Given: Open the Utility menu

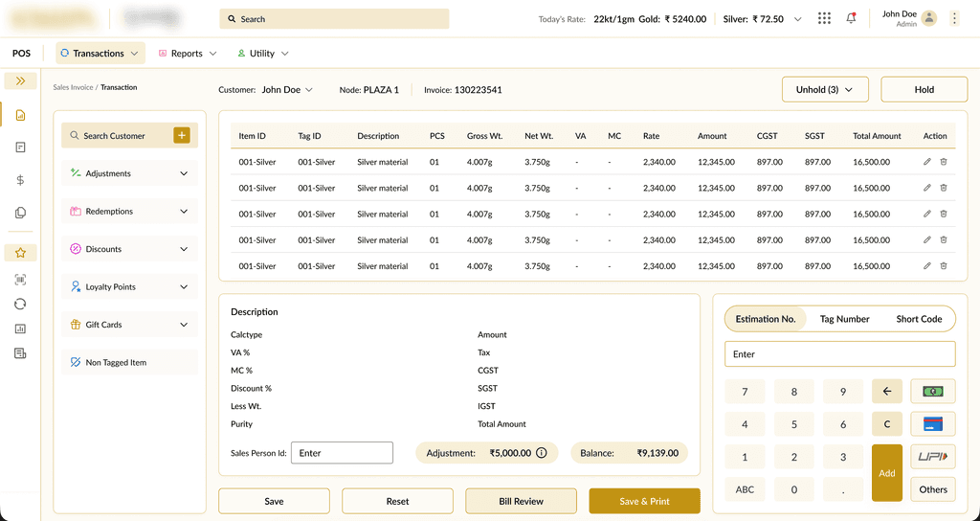Looking at the screenshot, I should [x=262, y=54].
